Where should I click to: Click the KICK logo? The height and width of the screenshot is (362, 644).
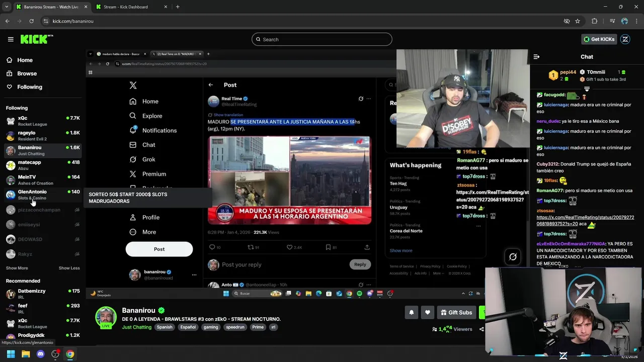coord(36,39)
